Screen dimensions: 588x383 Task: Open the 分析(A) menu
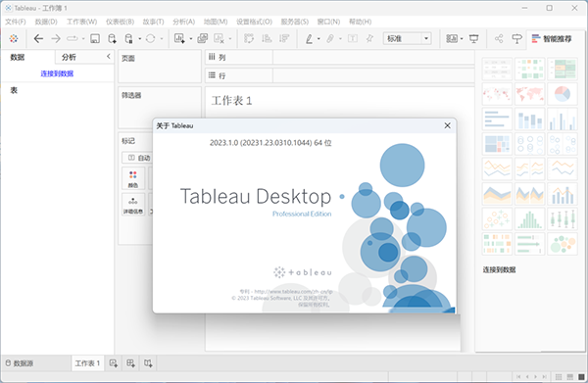184,22
